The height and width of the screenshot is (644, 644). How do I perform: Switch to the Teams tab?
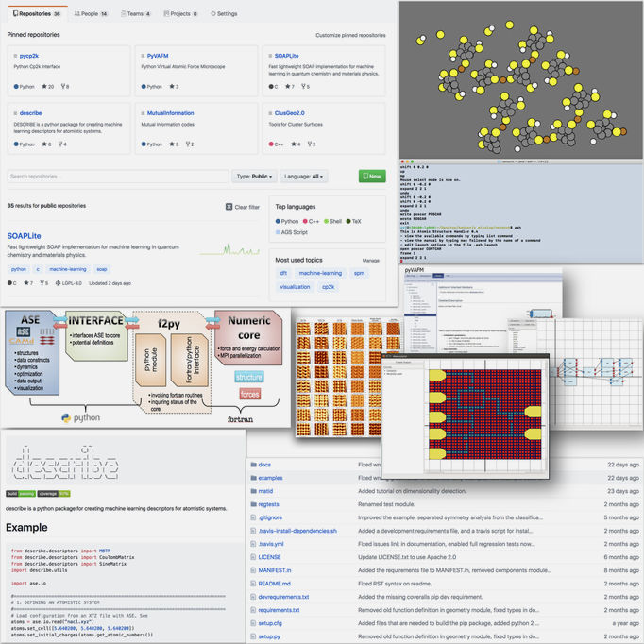tap(137, 14)
